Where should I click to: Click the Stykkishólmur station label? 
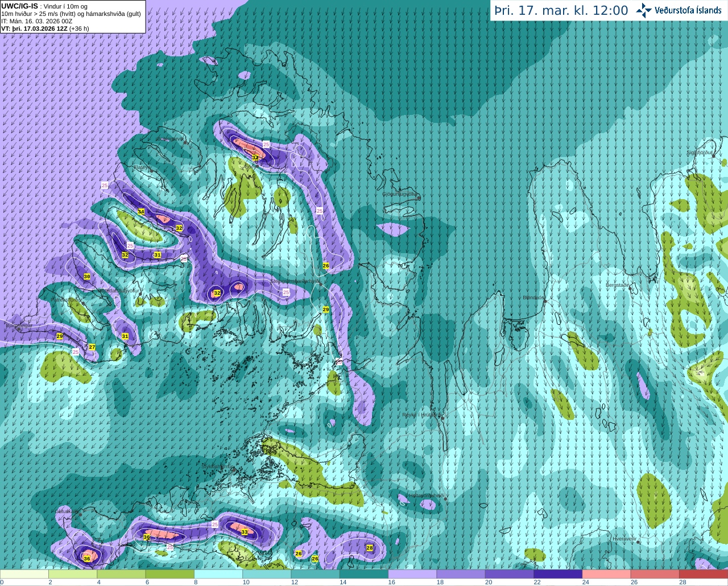218,467
